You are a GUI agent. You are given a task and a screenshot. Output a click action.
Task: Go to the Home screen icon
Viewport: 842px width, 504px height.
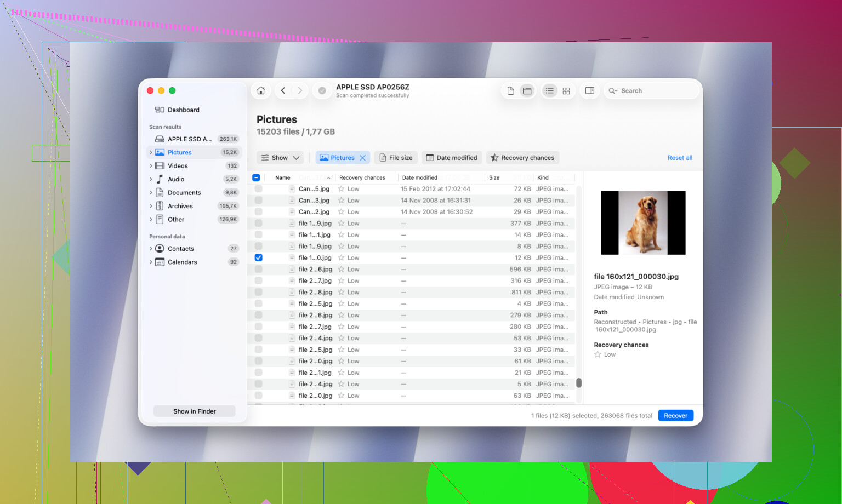(261, 90)
